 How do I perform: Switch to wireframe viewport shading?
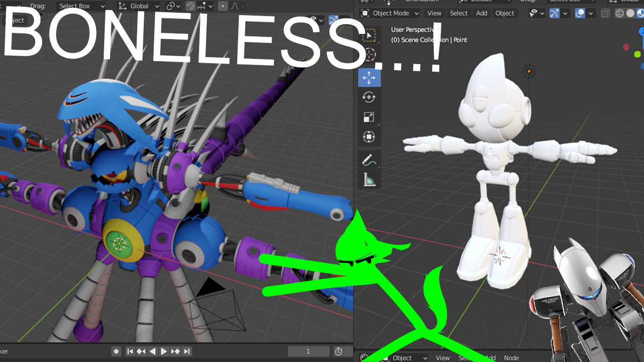coord(620,13)
